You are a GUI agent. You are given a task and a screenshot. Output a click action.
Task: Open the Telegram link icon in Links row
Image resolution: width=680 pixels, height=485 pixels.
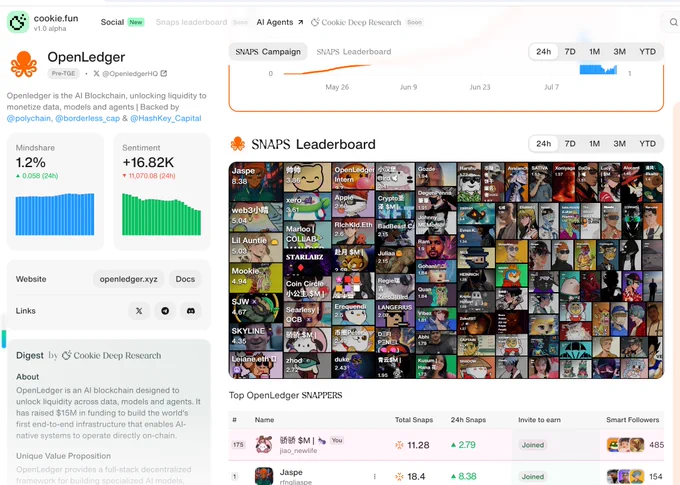165,311
